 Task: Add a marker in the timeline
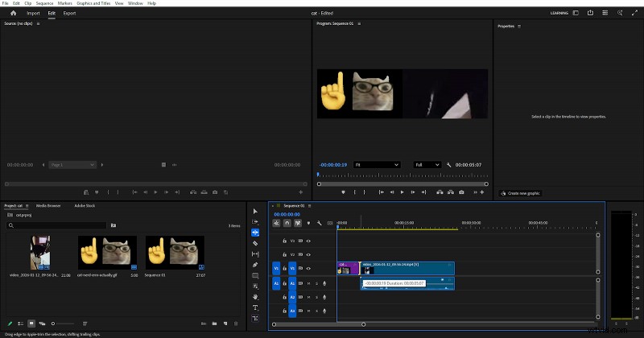tap(308, 223)
